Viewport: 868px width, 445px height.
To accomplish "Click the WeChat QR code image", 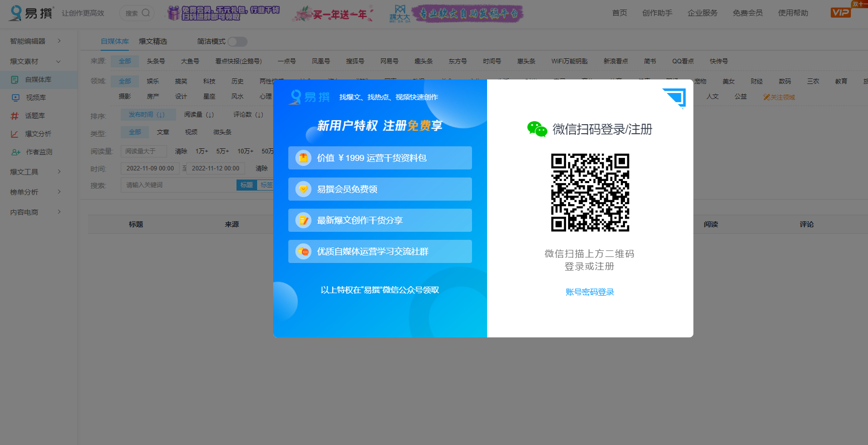I will click(590, 193).
